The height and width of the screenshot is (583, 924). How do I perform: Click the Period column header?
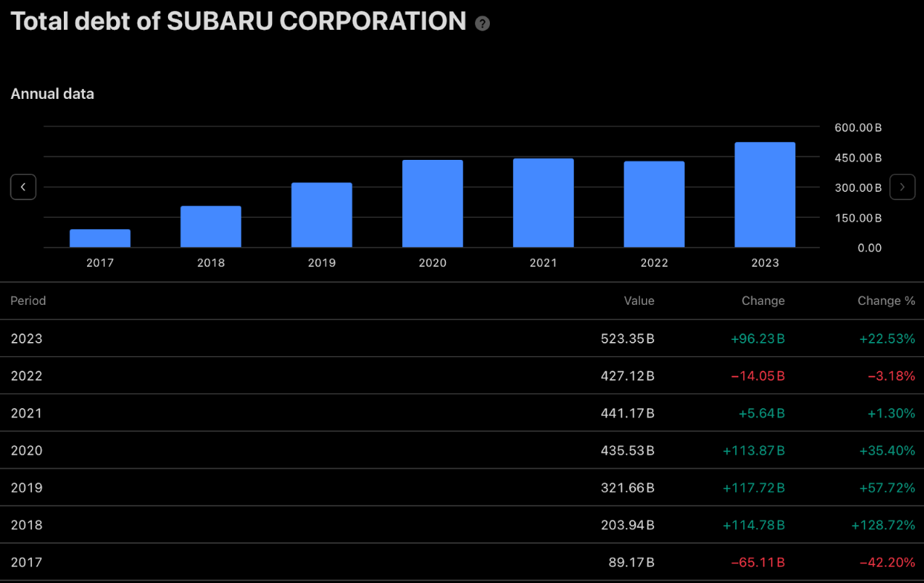tap(28, 301)
